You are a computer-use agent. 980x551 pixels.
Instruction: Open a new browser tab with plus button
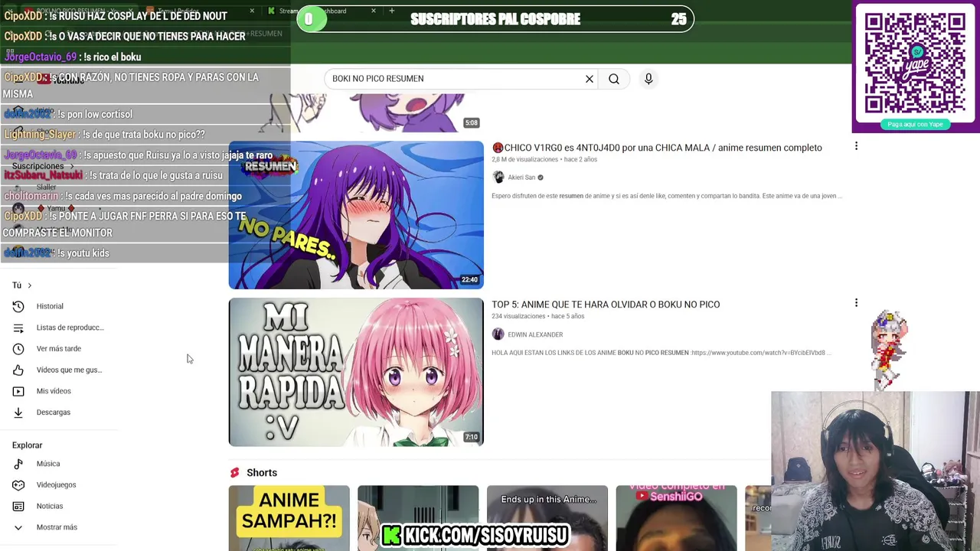391,11
